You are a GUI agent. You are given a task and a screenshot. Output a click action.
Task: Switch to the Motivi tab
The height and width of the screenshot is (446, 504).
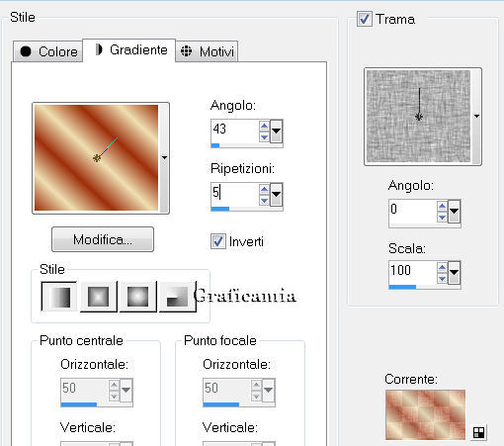click(207, 51)
